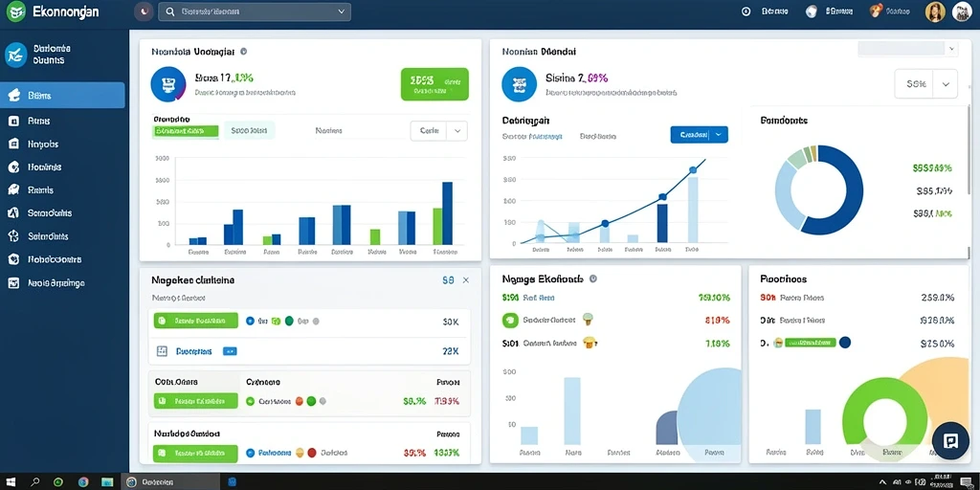Select blue radio dot in Nusdod Ounidod row
Viewport: 980px width, 490px height.
pos(251,453)
